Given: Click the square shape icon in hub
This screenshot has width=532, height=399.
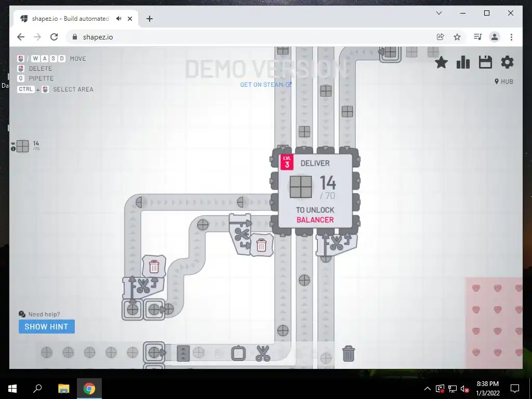Looking at the screenshot, I should pos(301,187).
